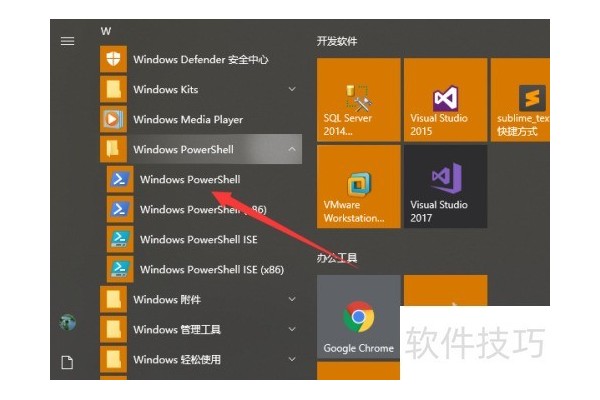Open the Documents icon in Start sidebar
Screen dimensions: 600x400
tap(67, 362)
